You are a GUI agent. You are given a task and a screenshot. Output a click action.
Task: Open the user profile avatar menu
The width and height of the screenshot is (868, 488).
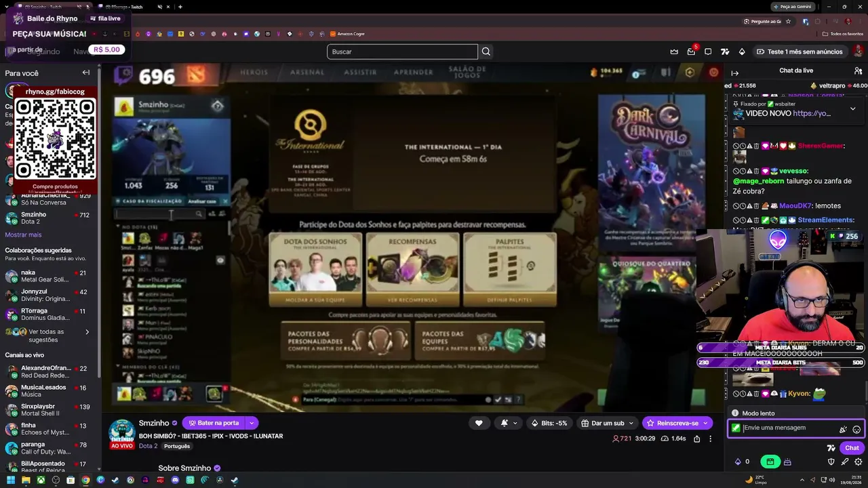pos(858,52)
